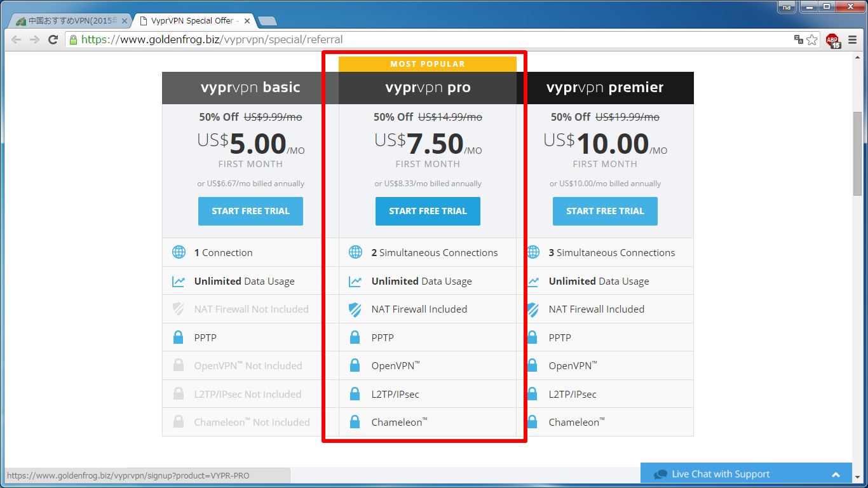Select the VyprVPN Special Offer tab

tap(193, 21)
